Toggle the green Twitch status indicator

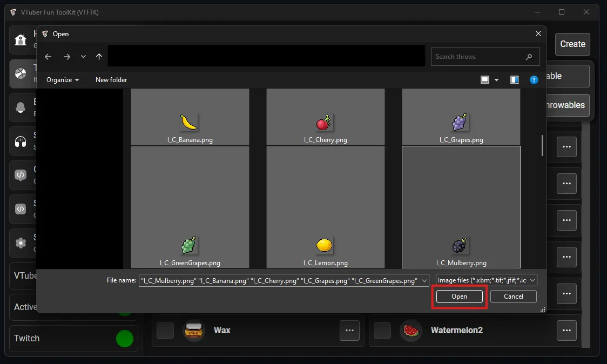pyautogui.click(x=124, y=339)
